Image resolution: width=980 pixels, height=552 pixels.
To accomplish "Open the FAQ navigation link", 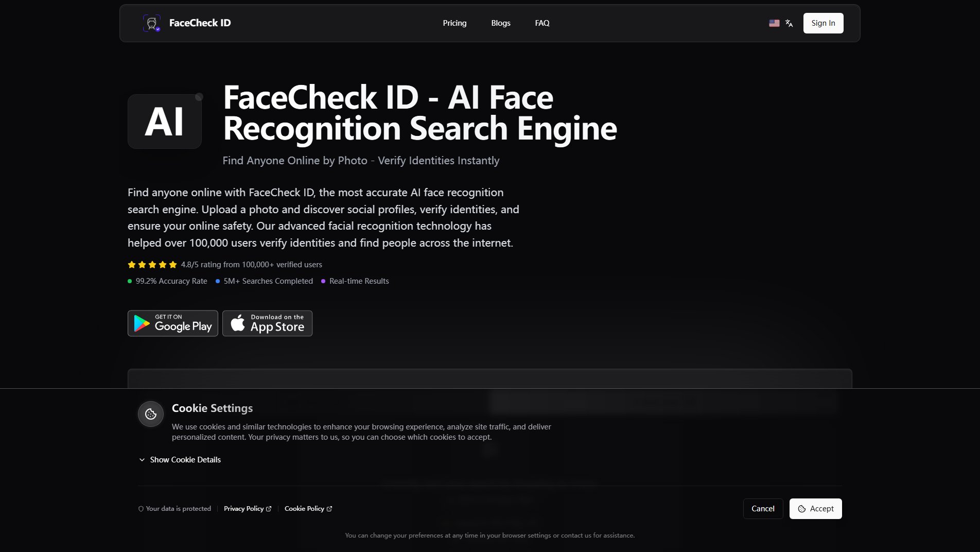I will click(542, 23).
